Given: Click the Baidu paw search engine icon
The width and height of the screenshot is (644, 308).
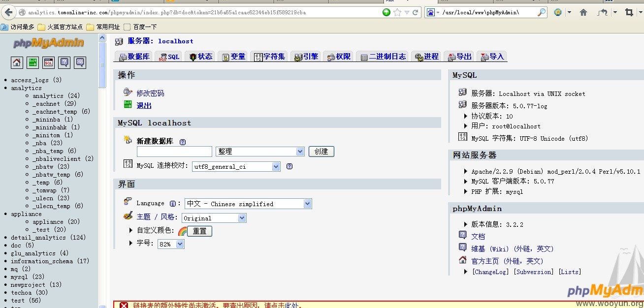Looking at the screenshot, I should (431, 12).
